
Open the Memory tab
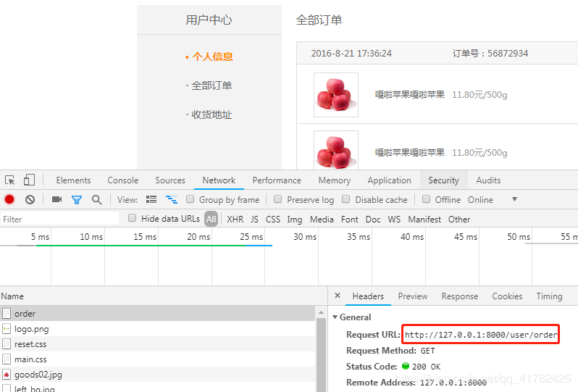click(335, 180)
